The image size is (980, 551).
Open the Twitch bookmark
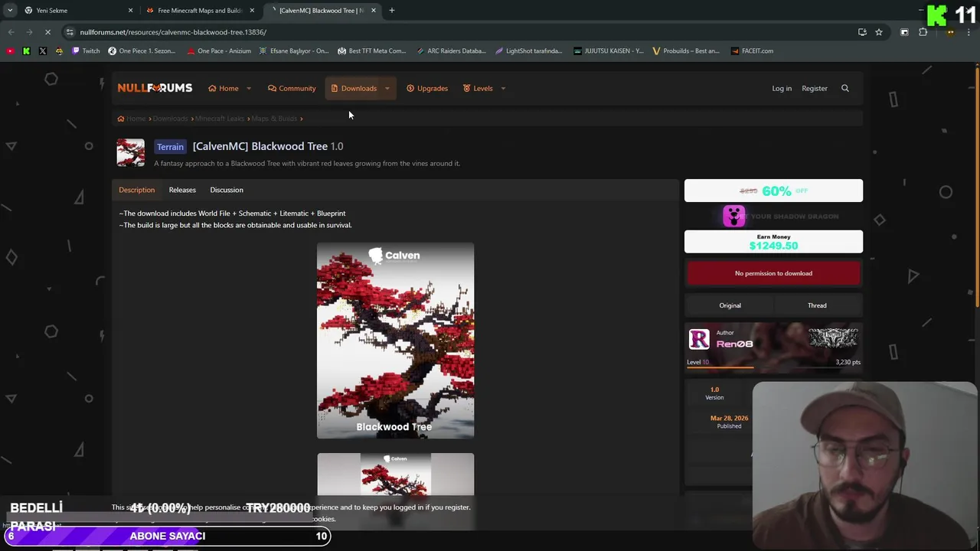86,51
